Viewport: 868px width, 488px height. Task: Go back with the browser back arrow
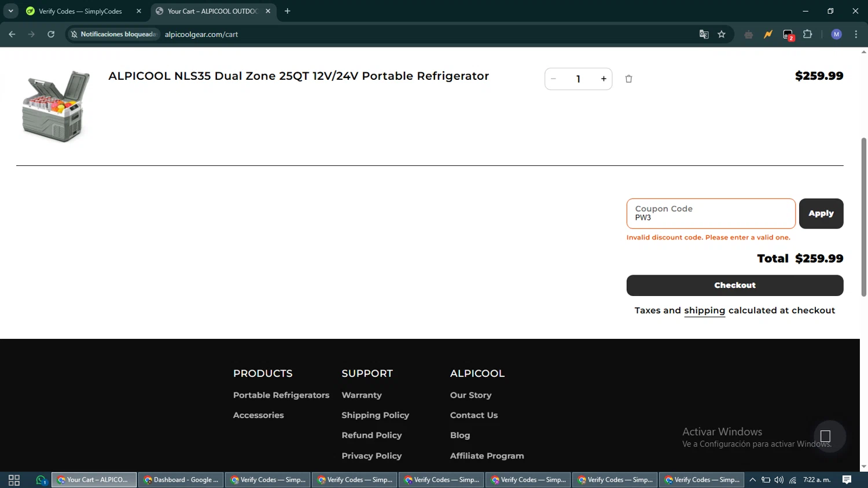point(12,34)
